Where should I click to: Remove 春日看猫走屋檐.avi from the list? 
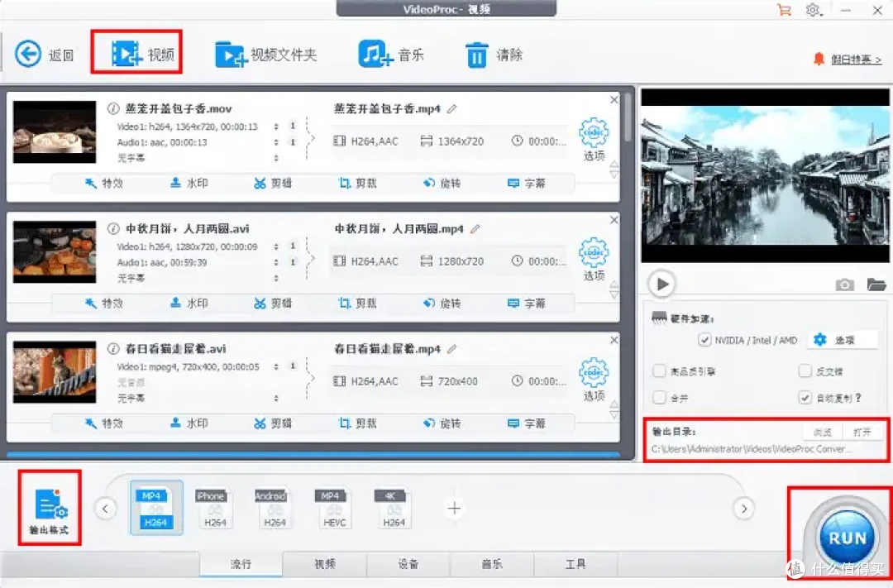click(x=614, y=340)
